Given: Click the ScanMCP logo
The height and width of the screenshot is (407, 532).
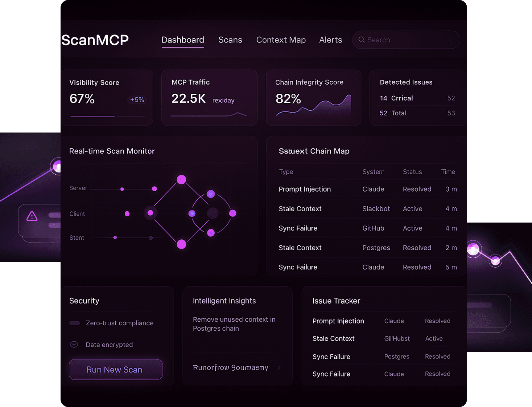Looking at the screenshot, I should [95, 40].
